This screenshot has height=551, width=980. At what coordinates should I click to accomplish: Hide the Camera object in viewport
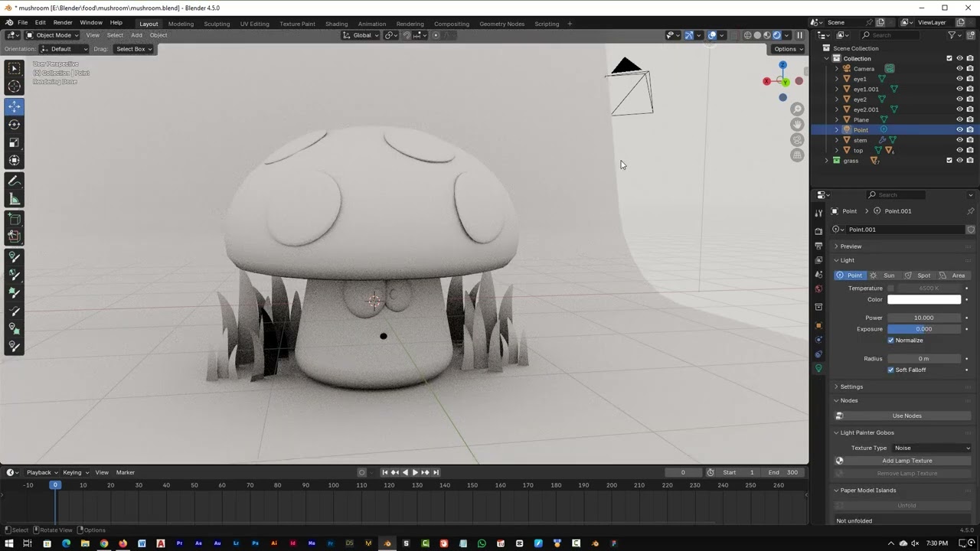[959, 69]
